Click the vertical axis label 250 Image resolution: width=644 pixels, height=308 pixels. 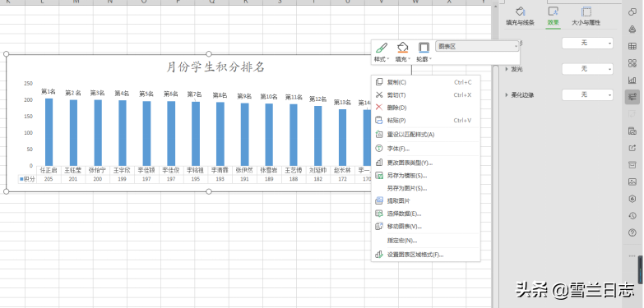point(28,83)
